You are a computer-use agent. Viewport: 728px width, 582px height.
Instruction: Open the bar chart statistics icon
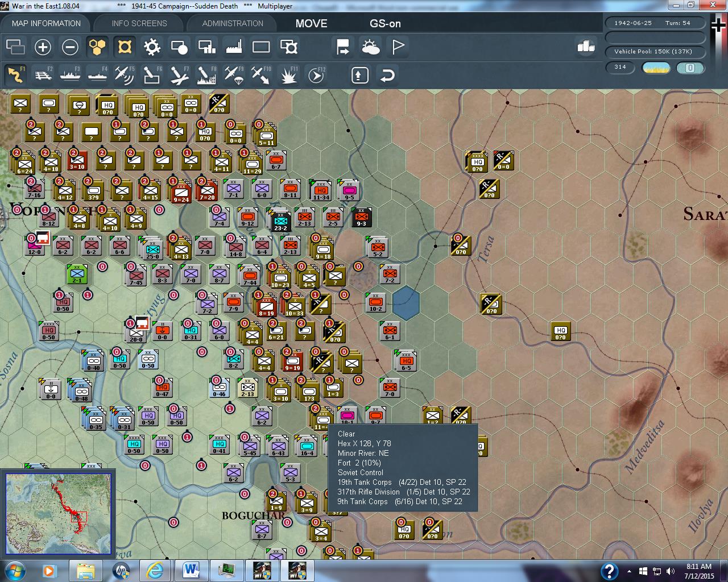(586, 47)
